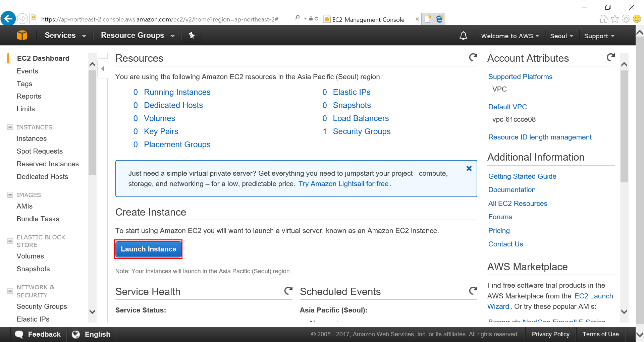Click the pin shortcut icon in navbar
This screenshot has width=644, height=342.
click(x=192, y=35)
